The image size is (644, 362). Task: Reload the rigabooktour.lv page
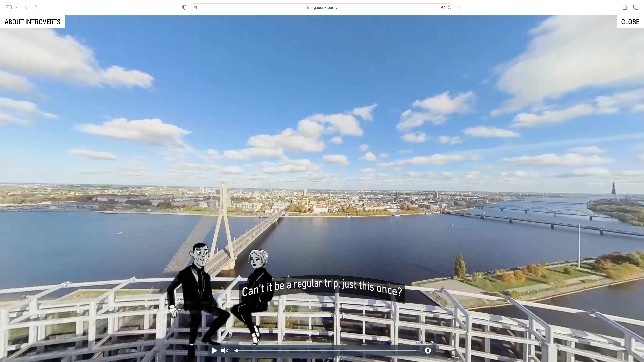449,7
